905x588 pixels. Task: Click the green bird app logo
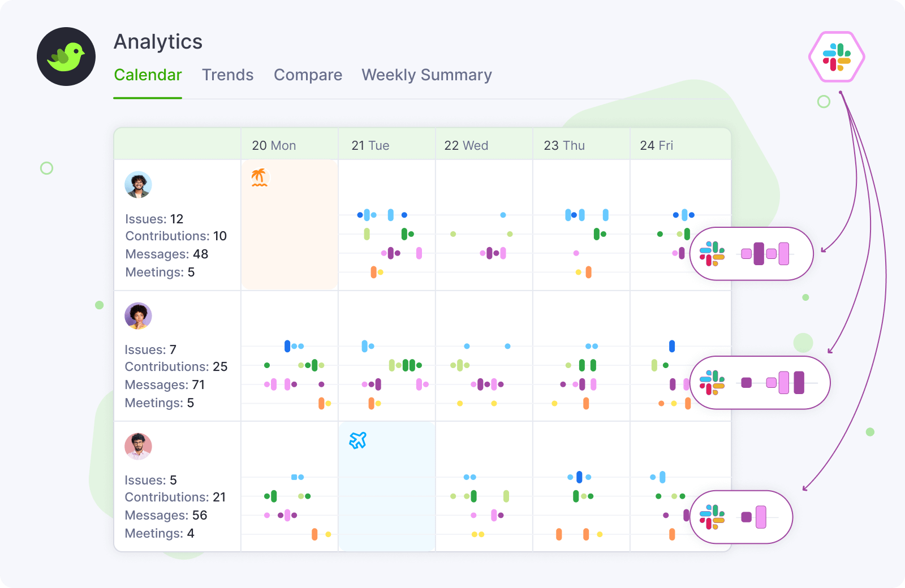(x=66, y=57)
